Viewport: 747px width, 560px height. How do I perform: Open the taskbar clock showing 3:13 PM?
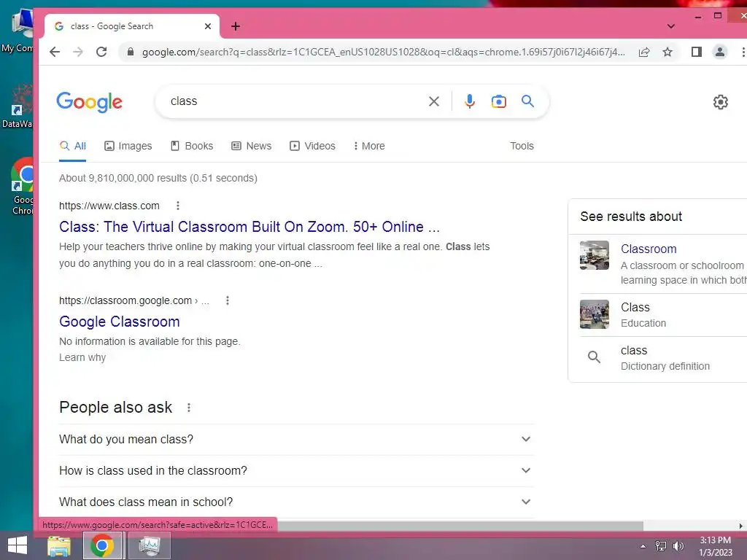tap(715, 546)
